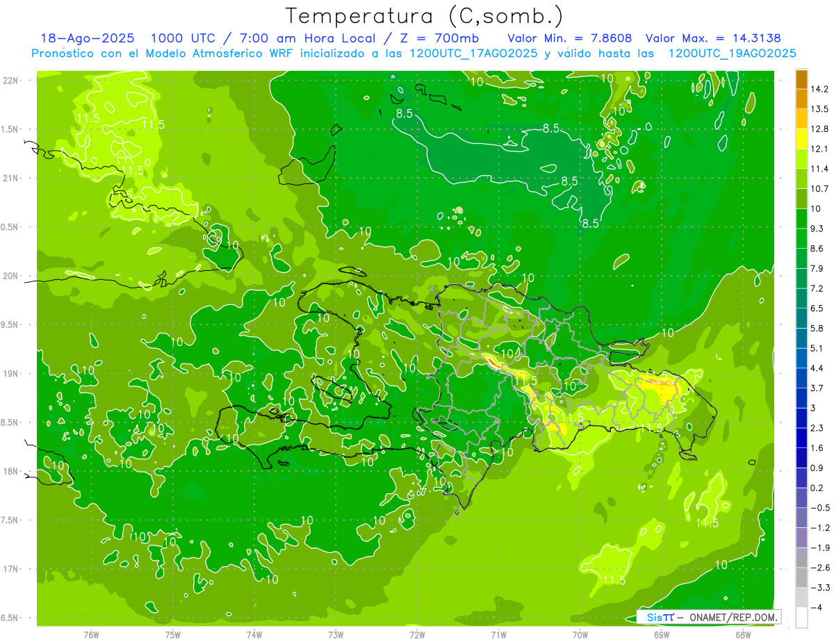The image size is (834, 644).
Task: Click latitude axis label '20N'
Action: [x=10, y=276]
